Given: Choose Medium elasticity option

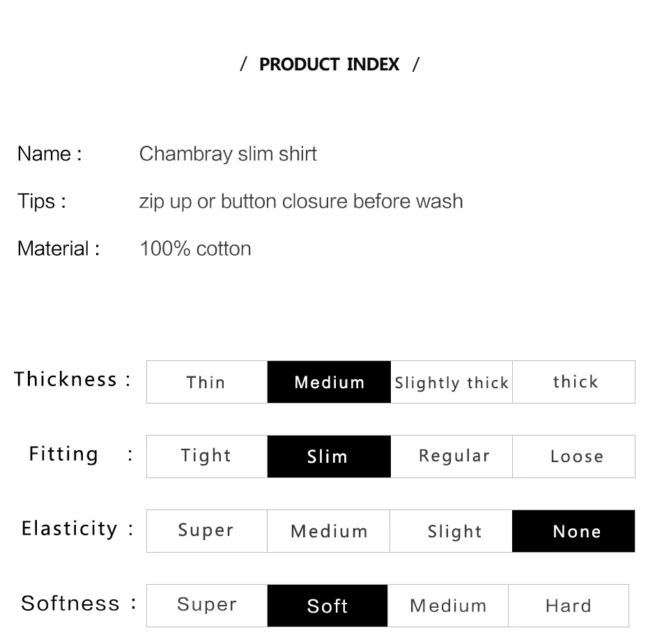Looking at the screenshot, I should click(329, 531).
